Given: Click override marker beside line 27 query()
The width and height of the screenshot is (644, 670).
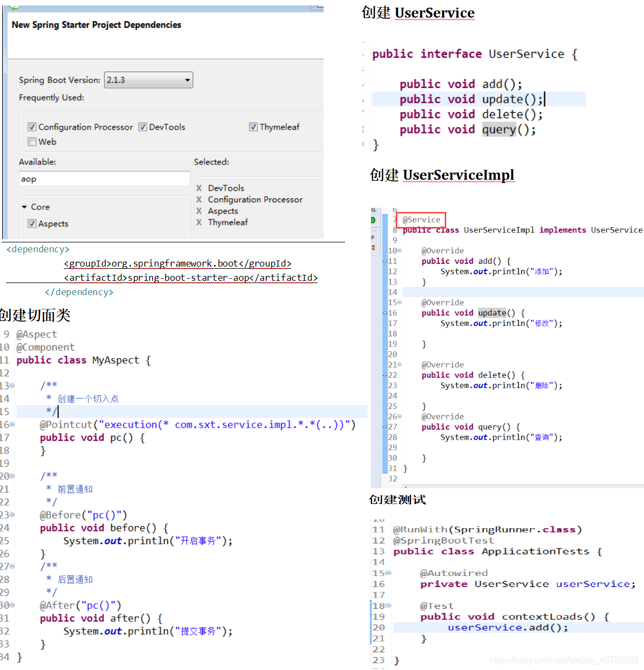Looking at the screenshot, I should [x=385, y=427].
